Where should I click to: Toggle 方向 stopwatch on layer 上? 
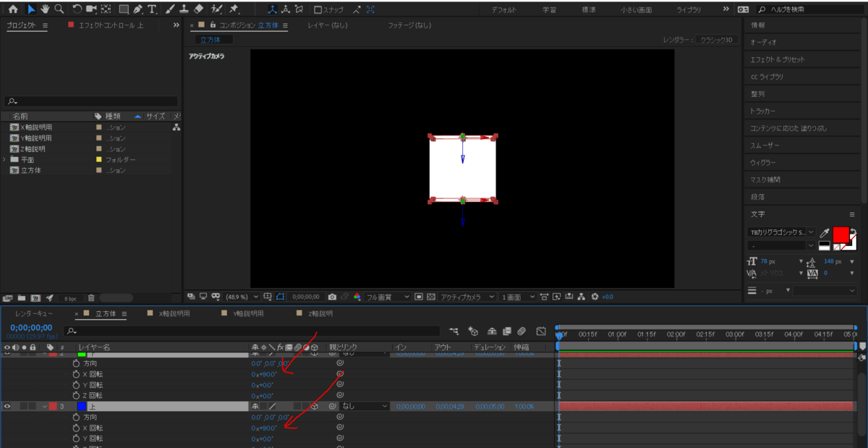tap(76, 417)
